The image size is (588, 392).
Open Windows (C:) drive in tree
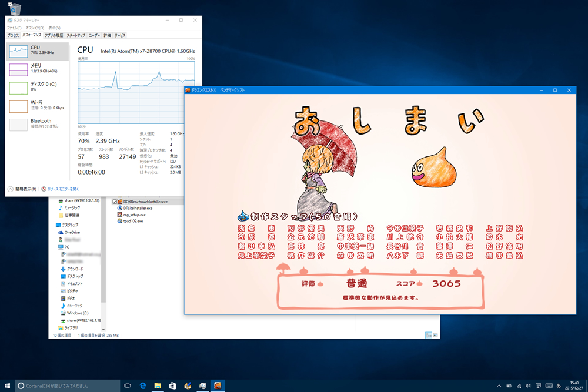tap(74, 313)
